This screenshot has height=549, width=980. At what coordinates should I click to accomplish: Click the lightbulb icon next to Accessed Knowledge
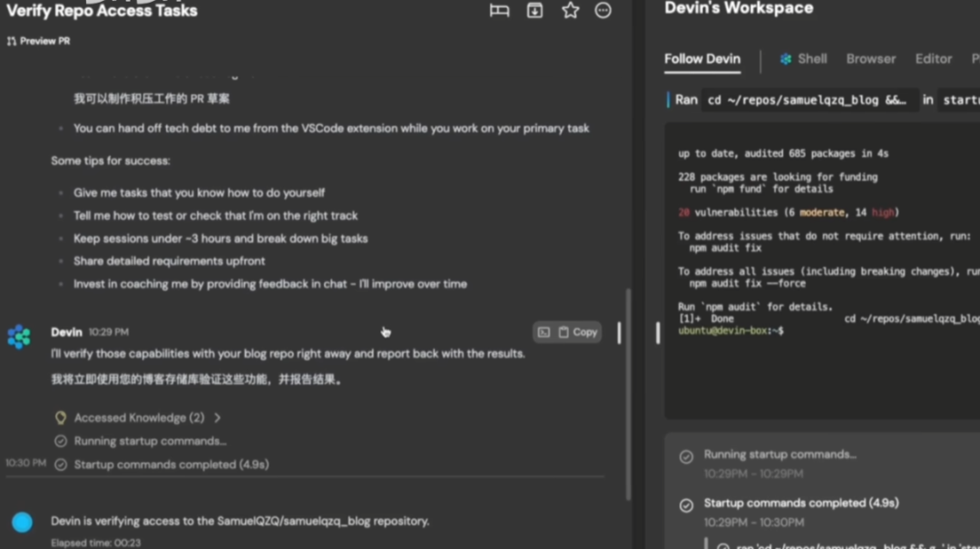coord(61,418)
